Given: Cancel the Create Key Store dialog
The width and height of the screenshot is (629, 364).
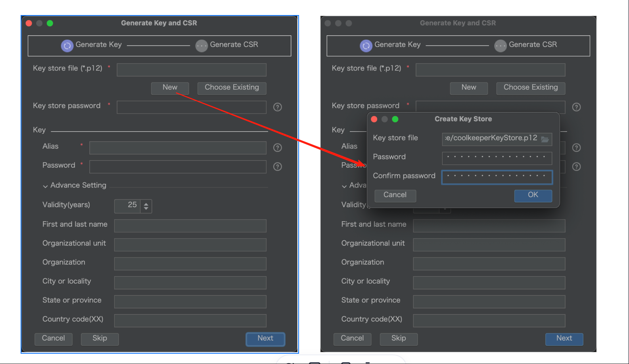Looking at the screenshot, I should click(x=395, y=195).
